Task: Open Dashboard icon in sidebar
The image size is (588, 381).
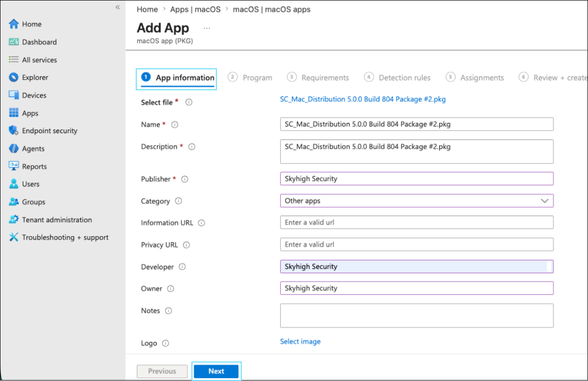Action: [14, 42]
